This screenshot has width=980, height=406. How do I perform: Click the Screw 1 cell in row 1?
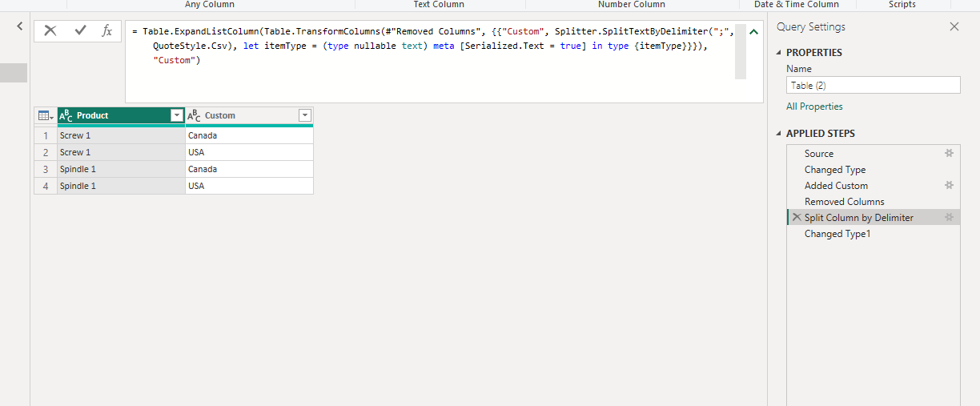click(x=121, y=135)
